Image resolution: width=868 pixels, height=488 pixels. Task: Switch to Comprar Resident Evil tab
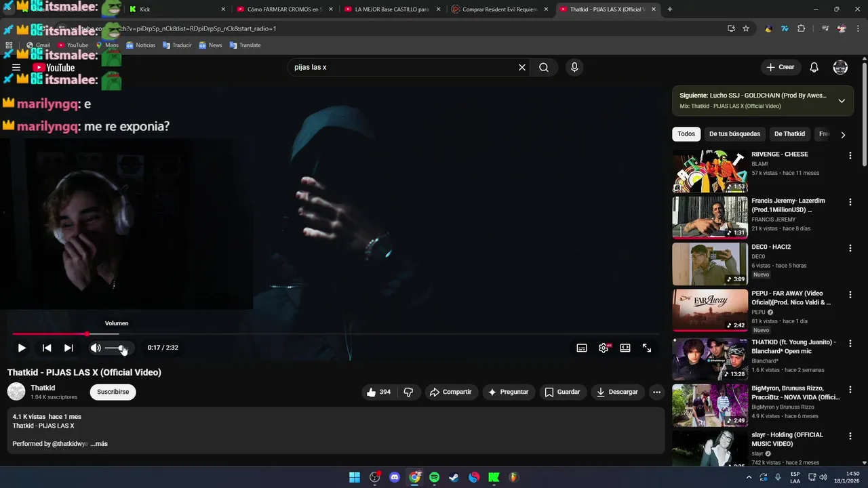click(x=499, y=9)
